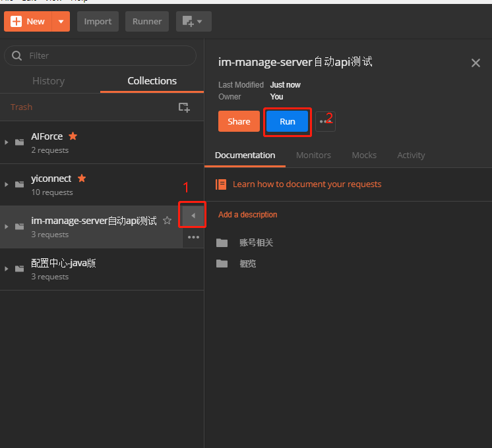
Task: Click '3 requests' under 配置中心-java版
Action: pos(50,277)
